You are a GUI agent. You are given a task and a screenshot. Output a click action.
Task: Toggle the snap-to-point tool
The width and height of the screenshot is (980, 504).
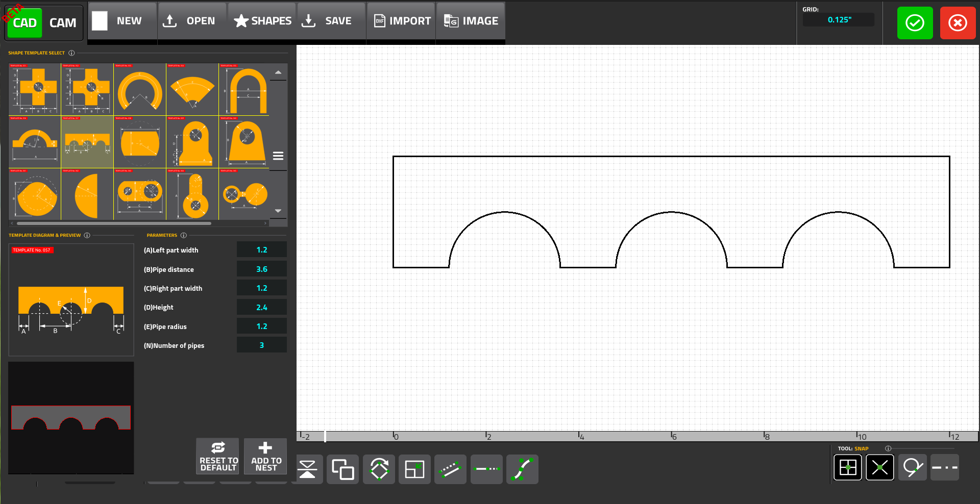pyautogui.click(x=879, y=467)
